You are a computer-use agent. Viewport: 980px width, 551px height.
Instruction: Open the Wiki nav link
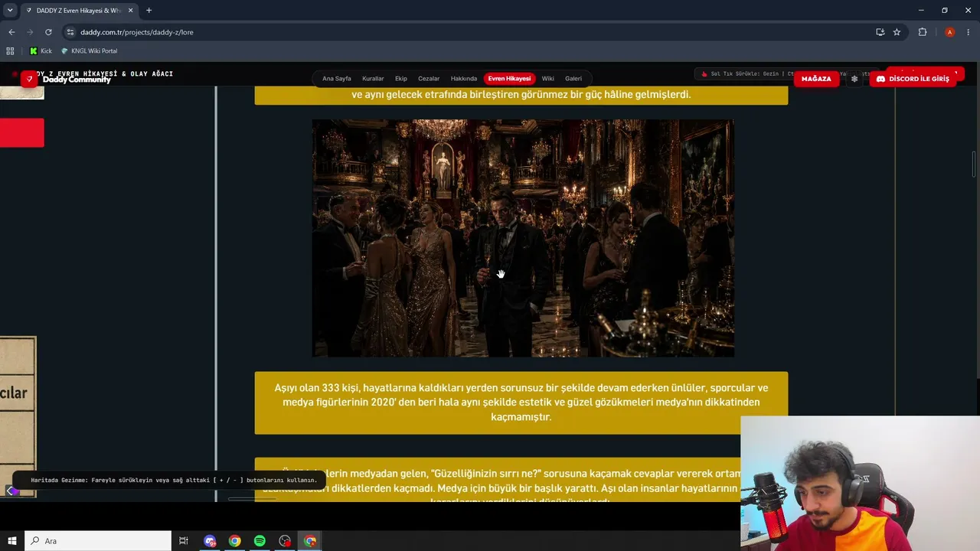click(x=548, y=79)
